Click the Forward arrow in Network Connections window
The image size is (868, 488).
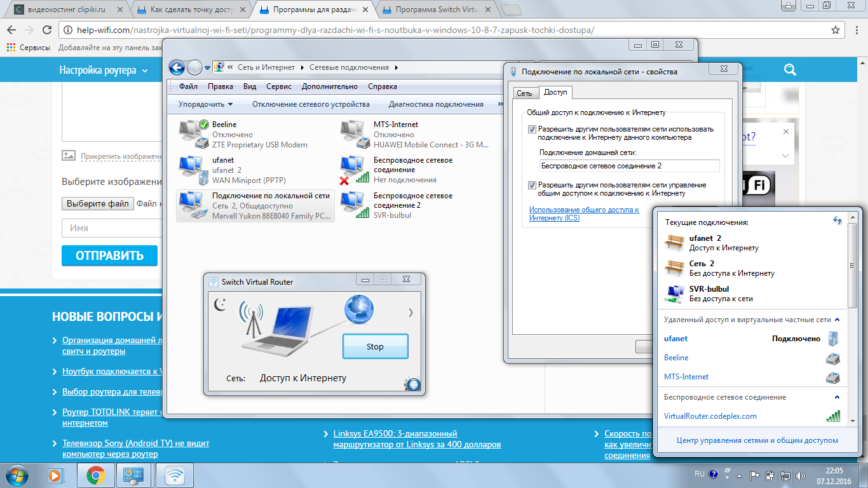194,67
